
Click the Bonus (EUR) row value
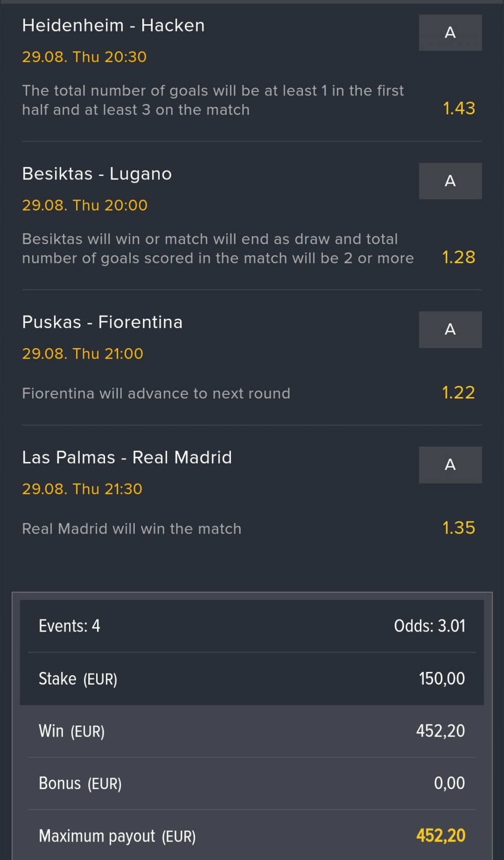pos(449,783)
